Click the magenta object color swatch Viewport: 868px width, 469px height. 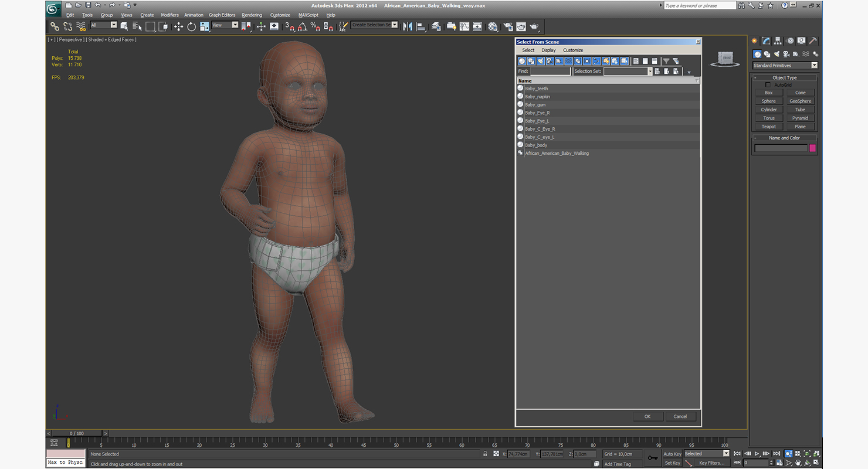(x=813, y=148)
